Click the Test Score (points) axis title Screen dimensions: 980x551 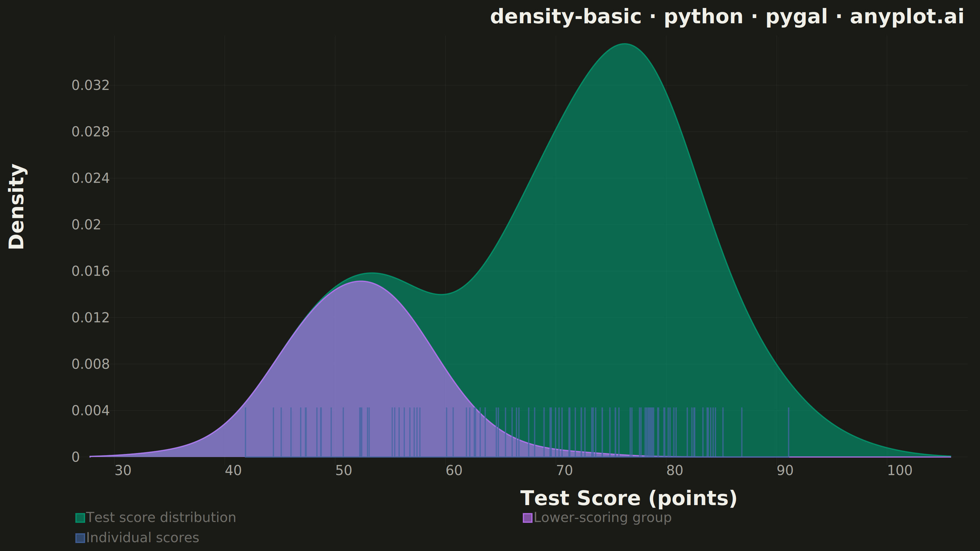pyautogui.click(x=628, y=498)
